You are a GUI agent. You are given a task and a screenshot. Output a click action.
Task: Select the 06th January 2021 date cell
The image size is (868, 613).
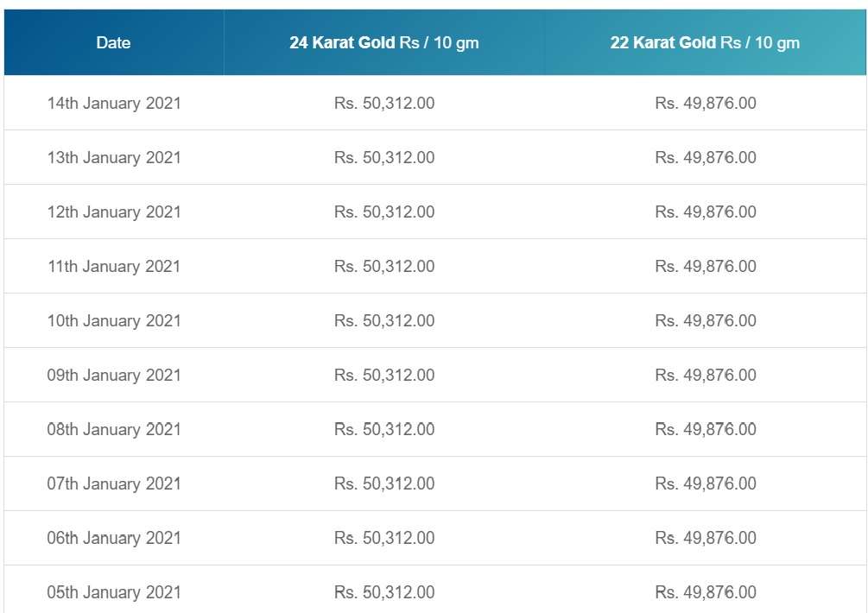click(114, 538)
